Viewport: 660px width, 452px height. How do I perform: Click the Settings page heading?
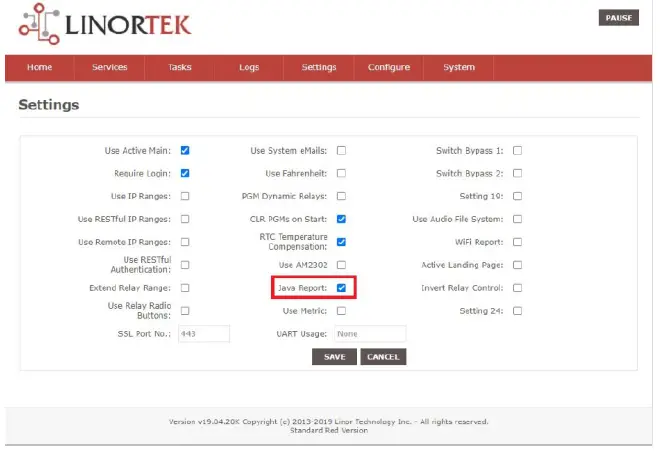click(x=49, y=104)
